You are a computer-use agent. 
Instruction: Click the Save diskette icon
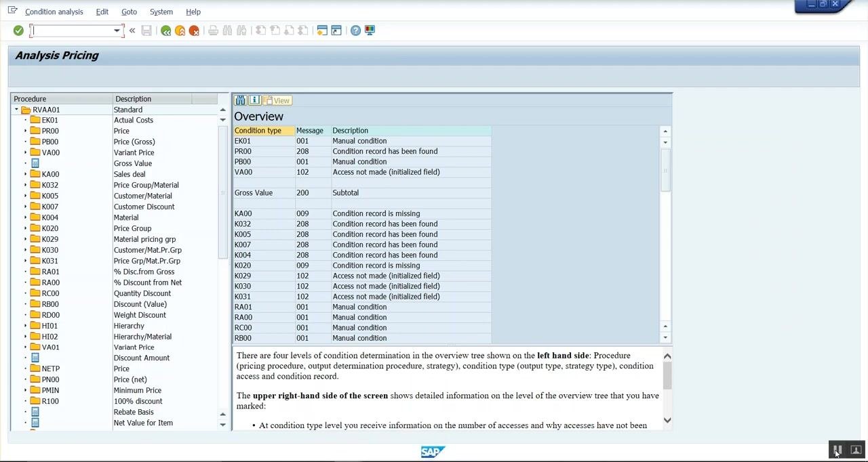coord(146,30)
